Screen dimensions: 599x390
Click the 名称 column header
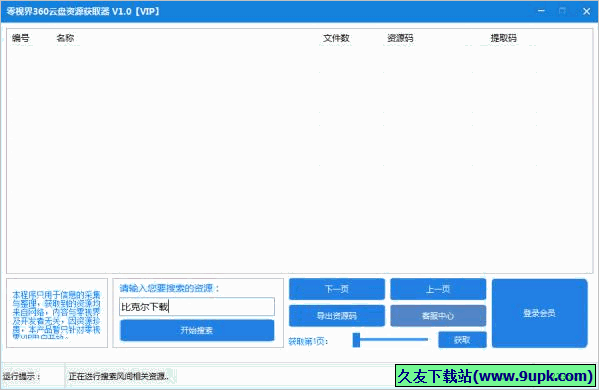coord(65,38)
